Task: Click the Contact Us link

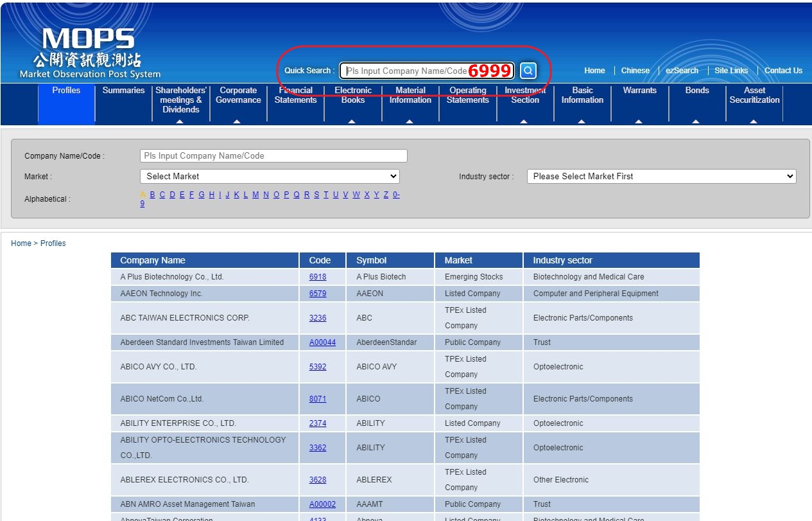Action: point(783,71)
